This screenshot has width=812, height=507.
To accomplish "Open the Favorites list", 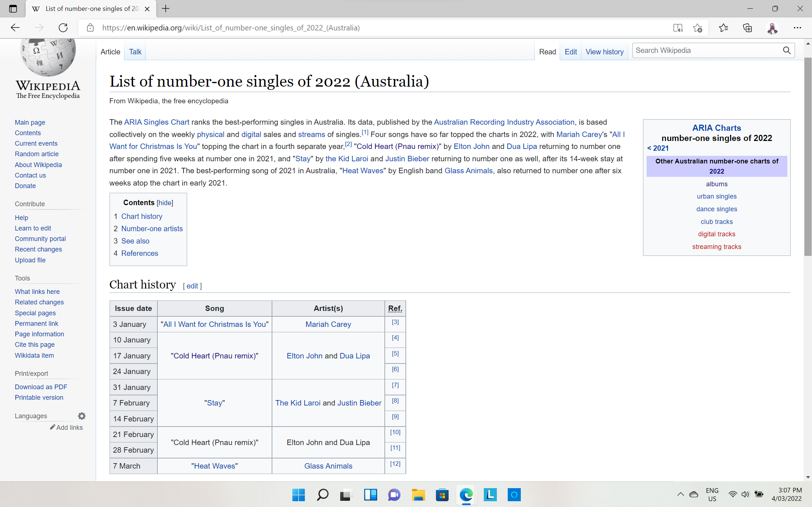I will click(723, 28).
